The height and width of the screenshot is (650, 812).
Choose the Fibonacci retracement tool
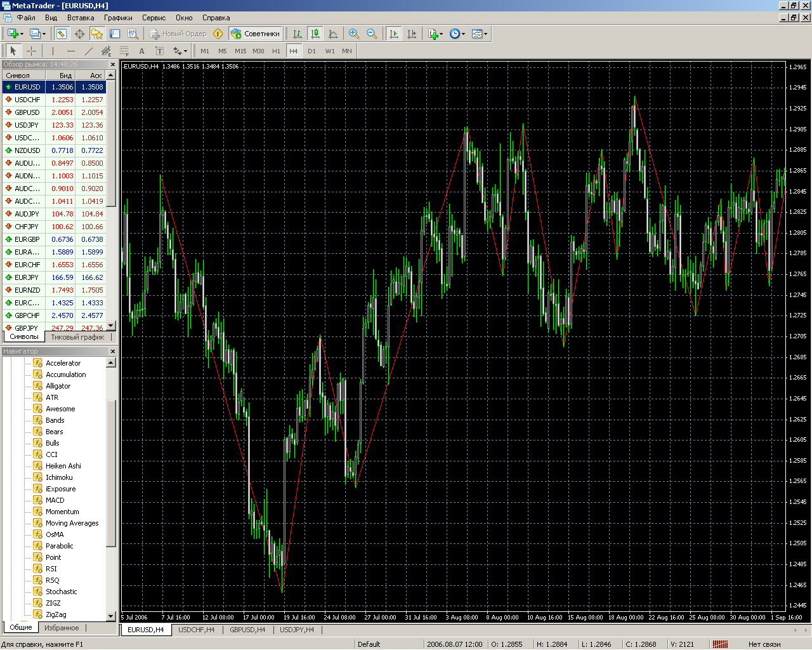[124, 51]
